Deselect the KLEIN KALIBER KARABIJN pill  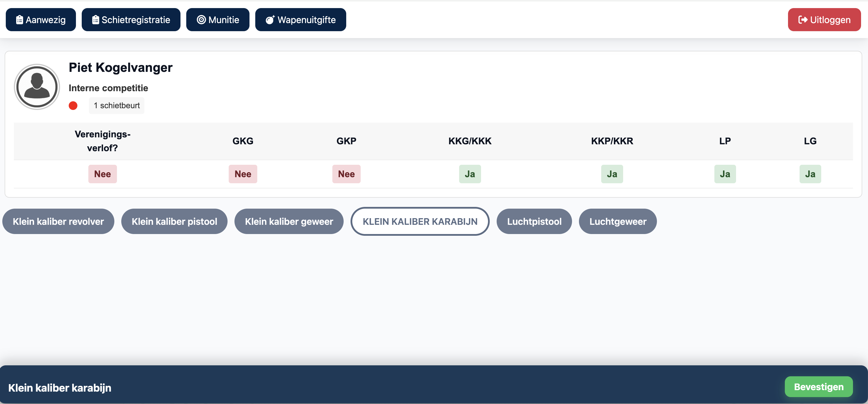point(420,222)
